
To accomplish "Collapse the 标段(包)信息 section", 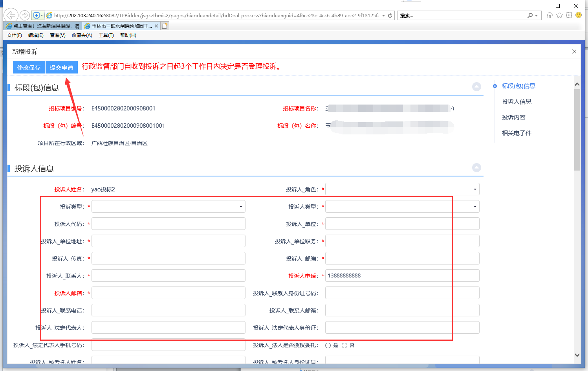I will 476,87.
